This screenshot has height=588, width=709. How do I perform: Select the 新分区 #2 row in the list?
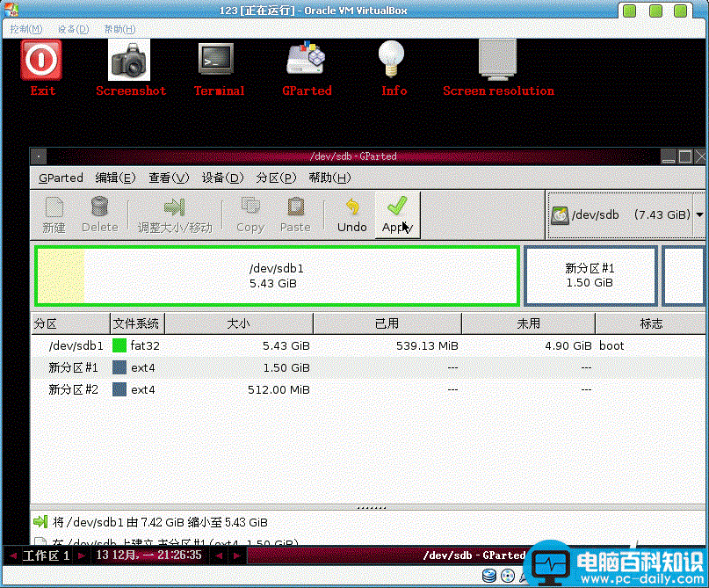coord(73,388)
